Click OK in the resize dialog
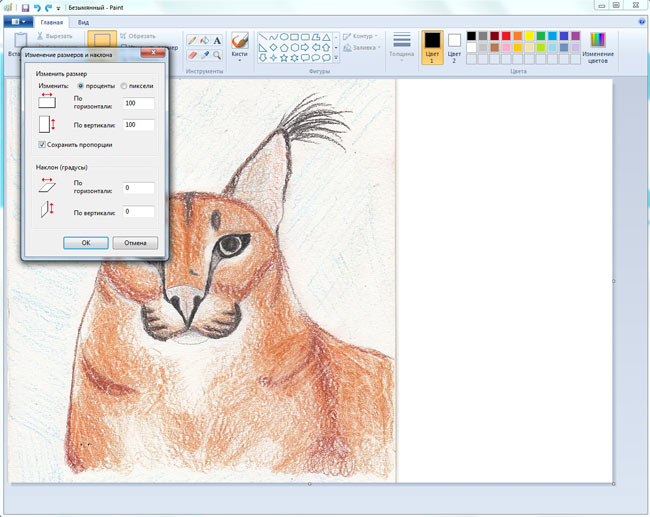This screenshot has height=517, width=650. (86, 243)
